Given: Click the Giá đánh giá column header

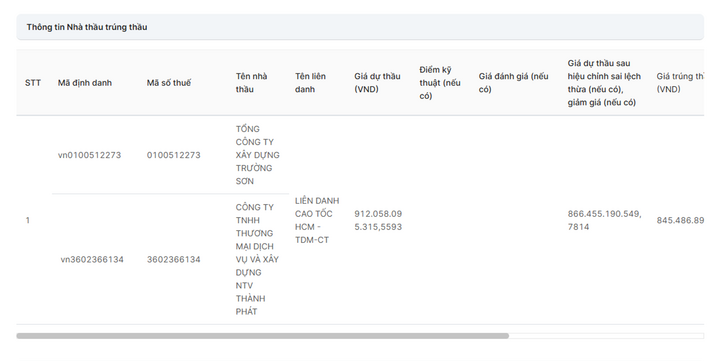Looking at the screenshot, I should click(513, 83).
